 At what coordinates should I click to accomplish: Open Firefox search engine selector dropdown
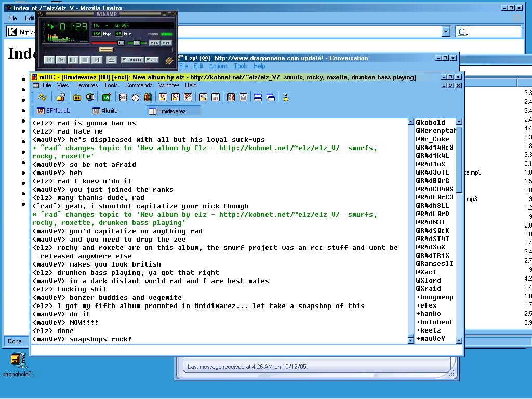pyautogui.click(x=463, y=32)
